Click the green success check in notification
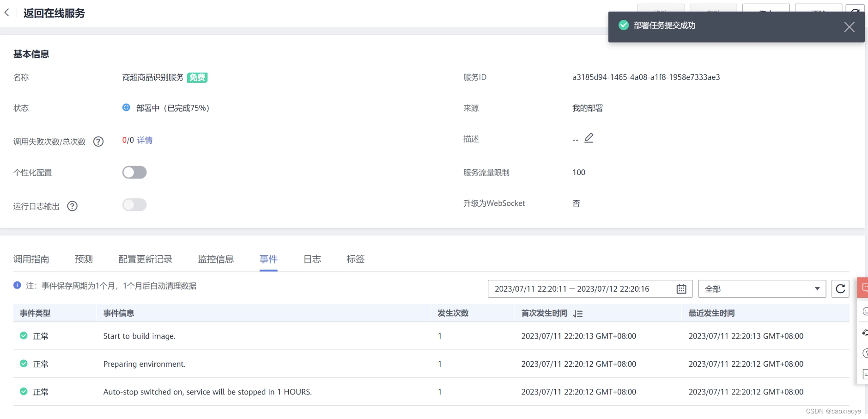Screen dimensions: 868x419 coord(624,25)
